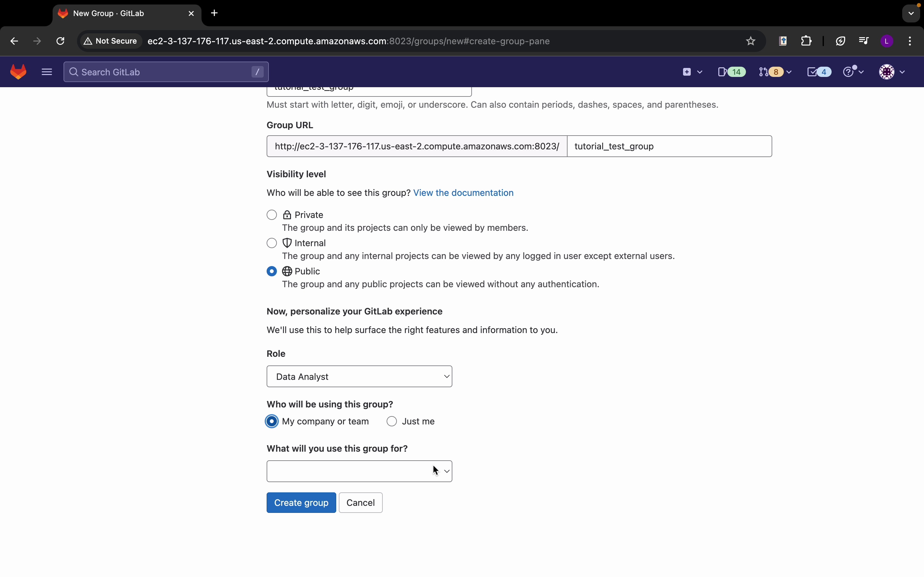The height and width of the screenshot is (577, 924).
Task: Open the user avatar menu
Action: click(891, 72)
